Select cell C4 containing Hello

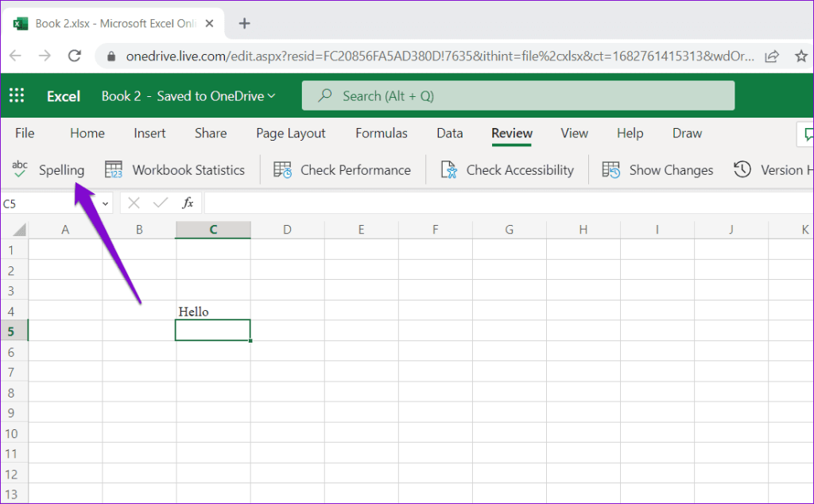(x=212, y=311)
